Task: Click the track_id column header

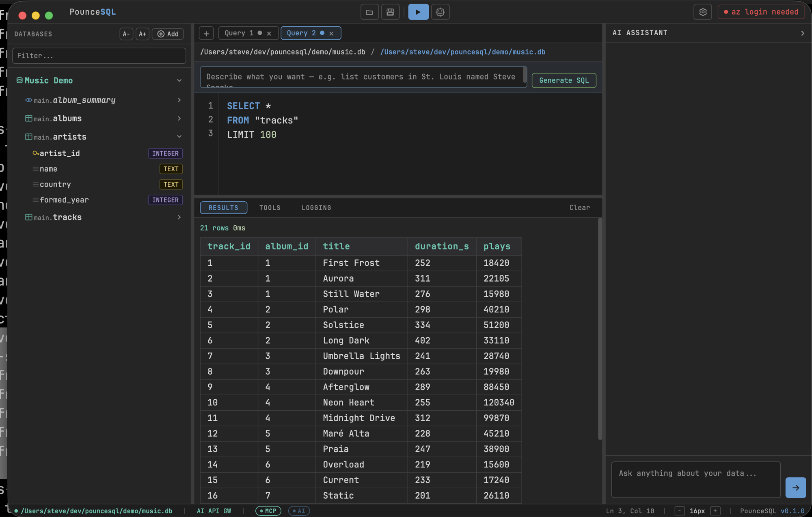Action: tap(229, 246)
